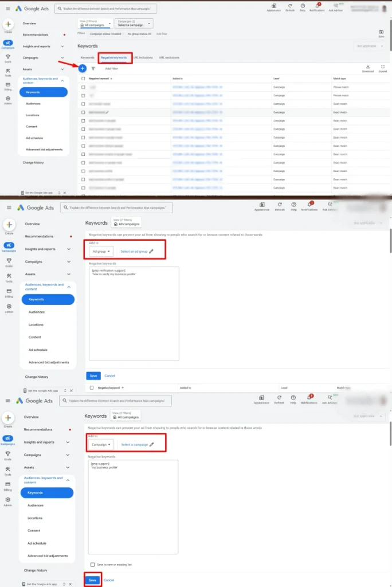
Task: Click negative keywords textarea containing gmp verification support
Action: (x=134, y=314)
